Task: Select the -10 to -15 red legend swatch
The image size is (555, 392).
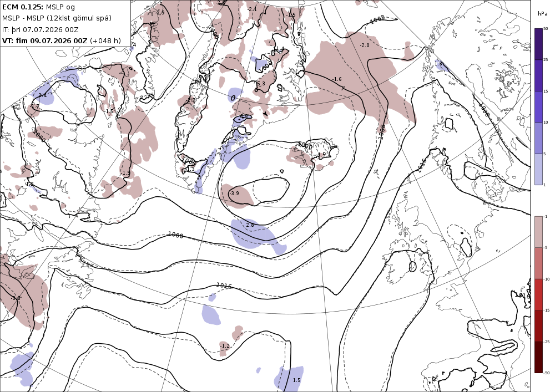Action: (x=538, y=294)
